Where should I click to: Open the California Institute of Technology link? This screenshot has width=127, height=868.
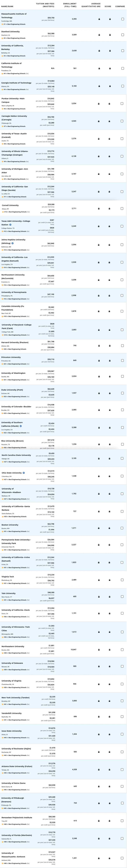pos(12,65)
